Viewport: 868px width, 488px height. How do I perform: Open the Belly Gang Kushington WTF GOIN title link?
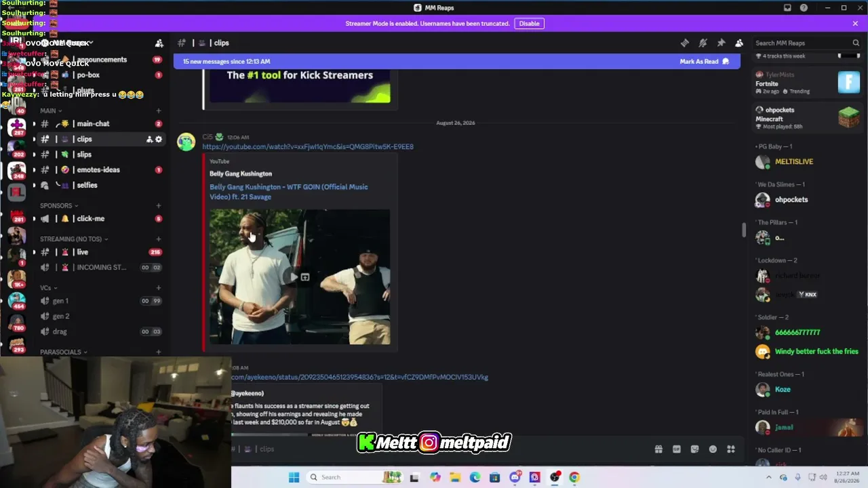[289, 192]
